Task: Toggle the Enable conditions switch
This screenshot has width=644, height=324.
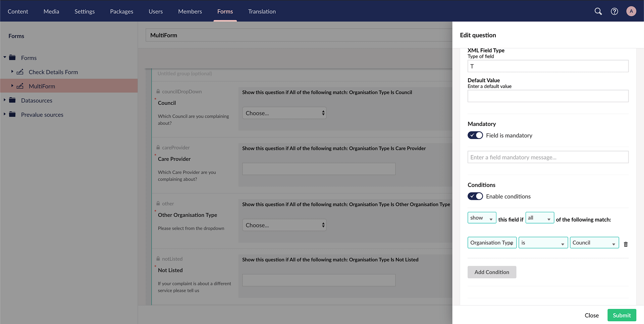Action: pos(475,196)
